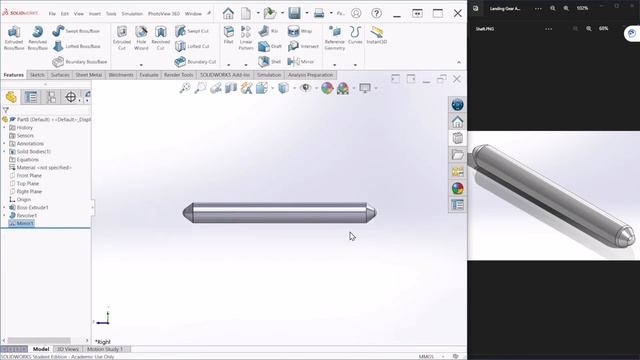Open the Curves tool
The height and width of the screenshot is (360, 640).
pos(355,35)
